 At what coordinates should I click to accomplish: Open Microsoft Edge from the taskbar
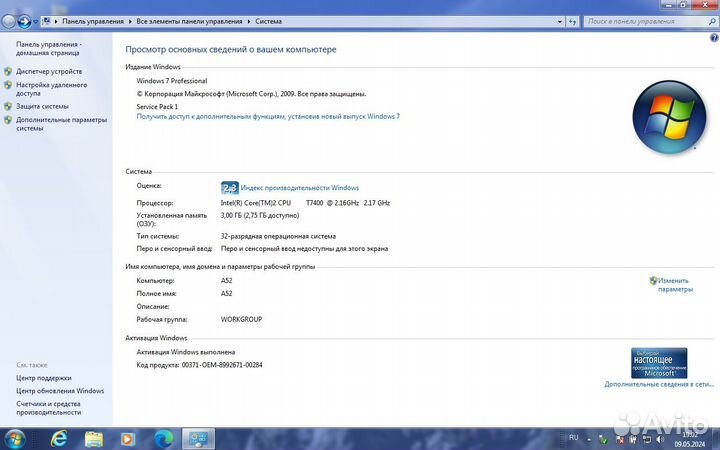pyautogui.click(x=163, y=438)
